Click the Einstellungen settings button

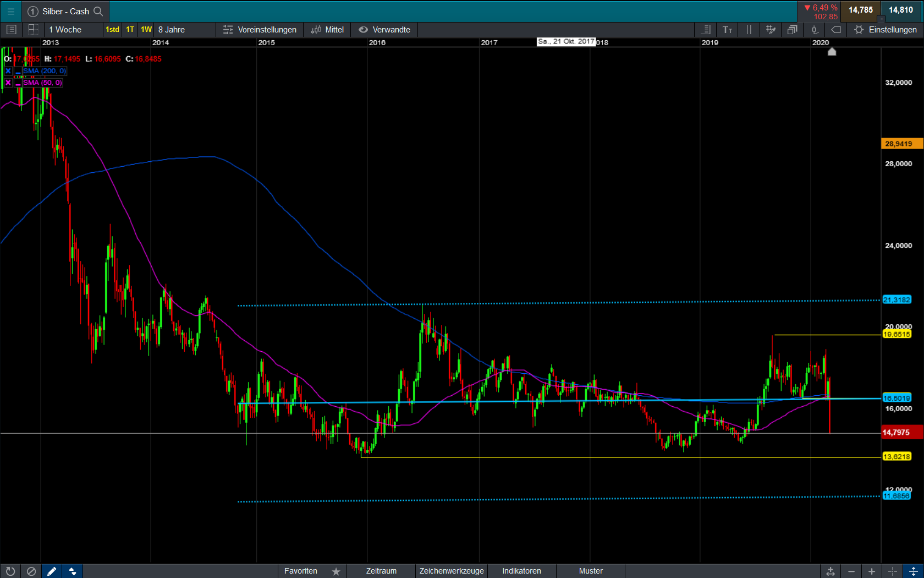[x=886, y=30]
